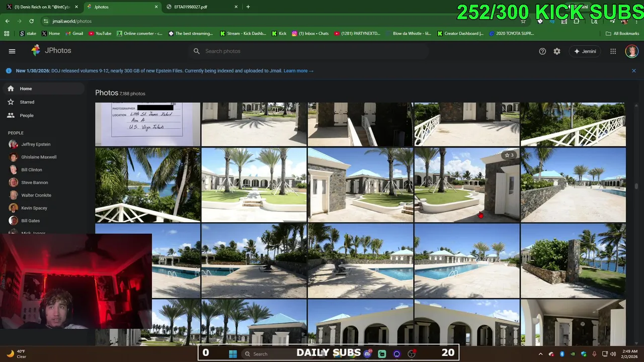
Task: Open Stream - Kick Dashboard bookmark
Action: 243,34
